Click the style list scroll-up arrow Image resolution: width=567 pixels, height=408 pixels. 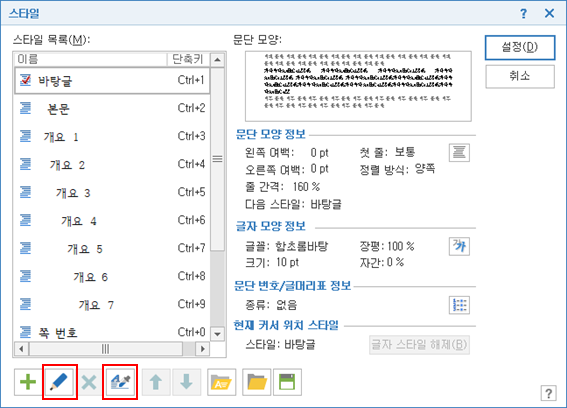[x=217, y=60]
